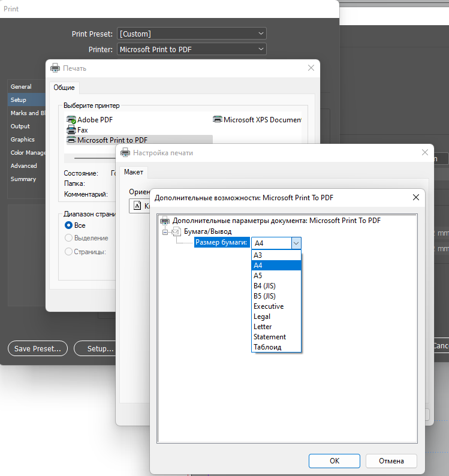The height and width of the screenshot is (476, 449).
Task: Select Letter paper size
Action: click(276, 327)
